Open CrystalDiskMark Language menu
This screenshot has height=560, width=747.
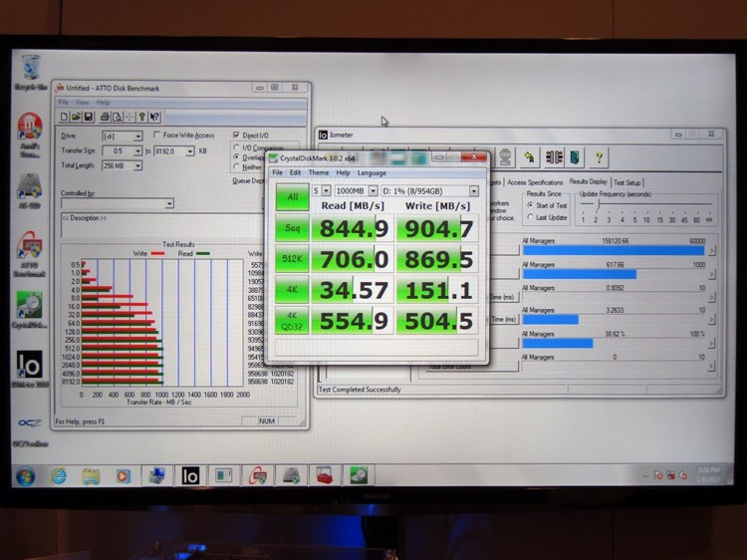coord(372,172)
